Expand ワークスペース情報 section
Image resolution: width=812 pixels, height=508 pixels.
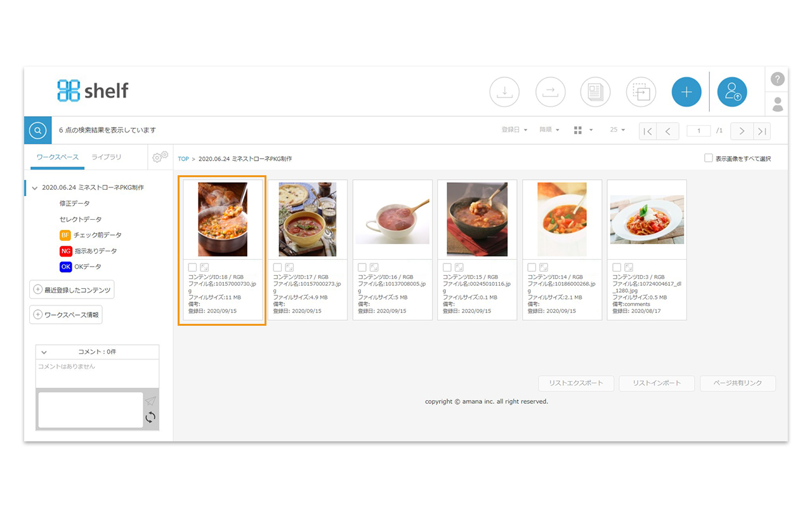[66, 314]
